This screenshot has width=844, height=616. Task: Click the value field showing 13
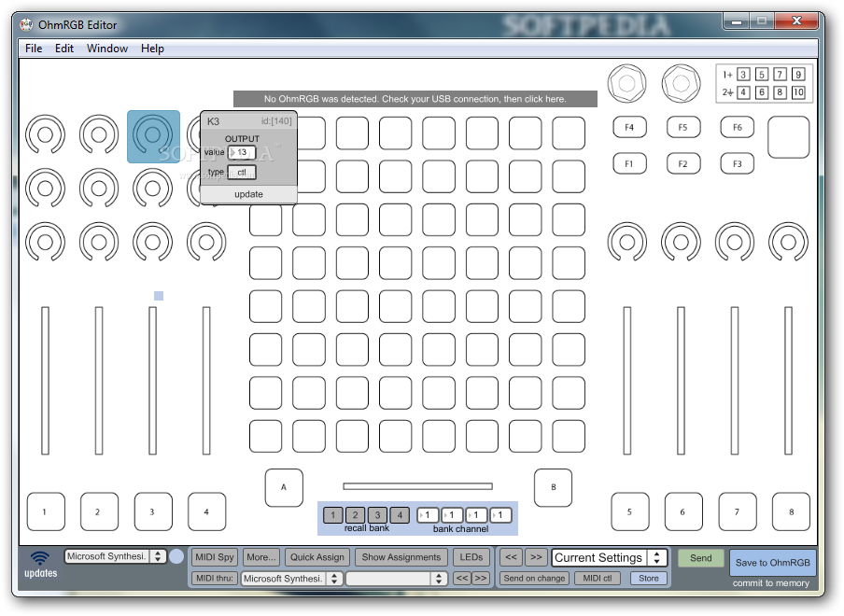[x=242, y=152]
